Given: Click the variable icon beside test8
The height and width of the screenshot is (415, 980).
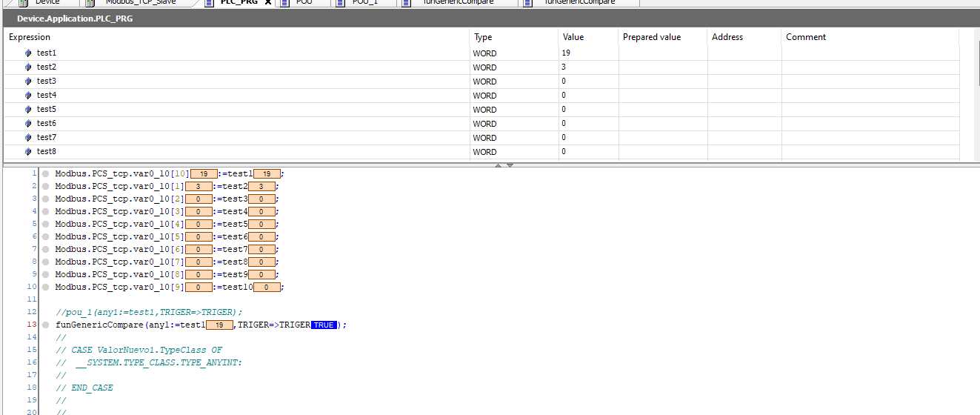Looking at the screenshot, I should coord(28,152).
